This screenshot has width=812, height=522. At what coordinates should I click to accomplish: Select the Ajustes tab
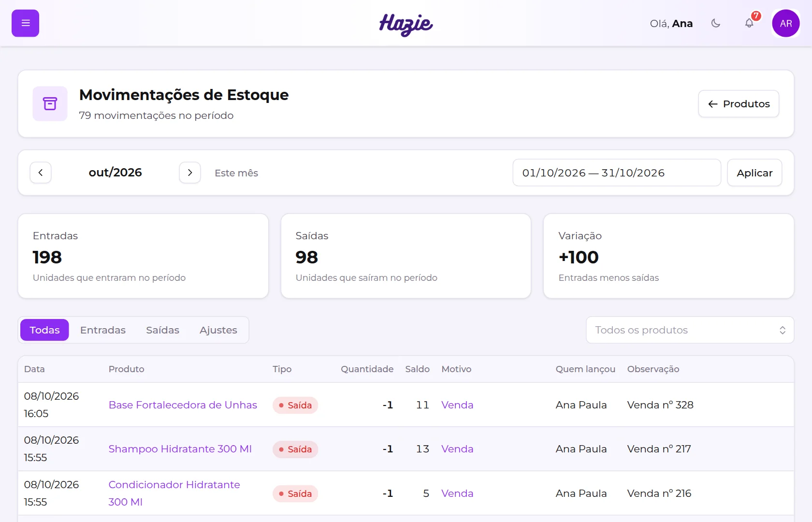tap(218, 330)
